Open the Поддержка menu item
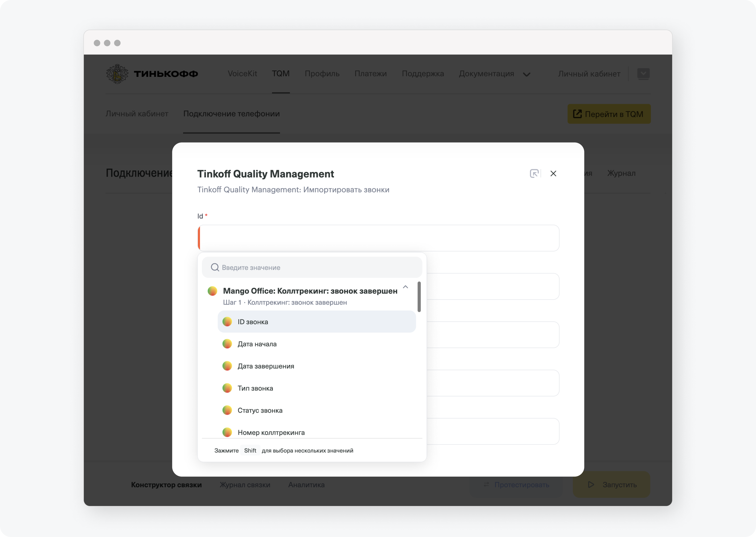Viewport: 756px width, 537px height. [423, 74]
